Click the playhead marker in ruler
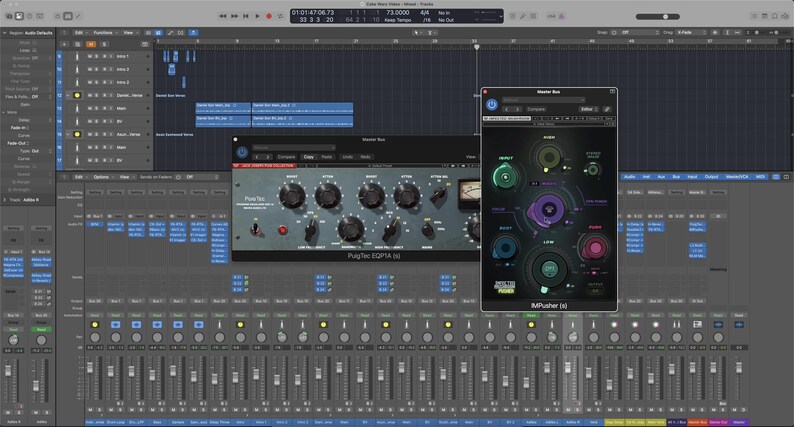The image size is (794, 427). [x=477, y=47]
